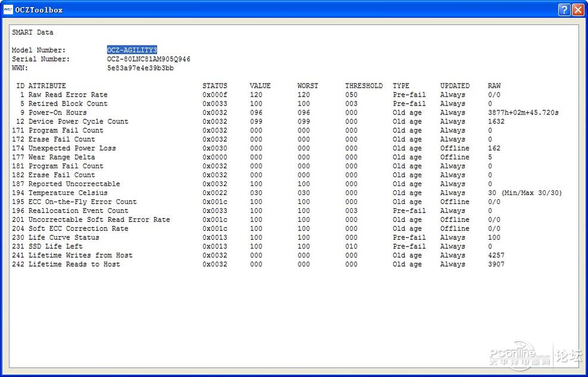Click SSD Life Left attribute
Image resolution: width=588 pixels, height=377 pixels.
tap(56, 246)
